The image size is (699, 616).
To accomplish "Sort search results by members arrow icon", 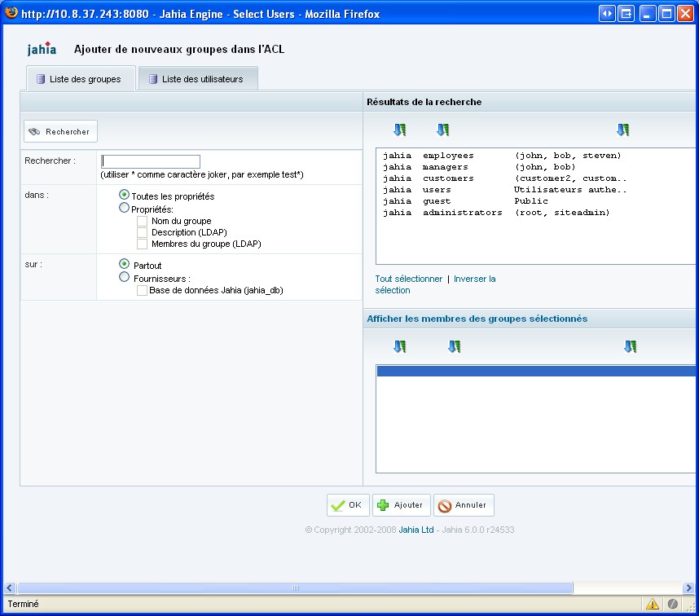I will (622, 130).
